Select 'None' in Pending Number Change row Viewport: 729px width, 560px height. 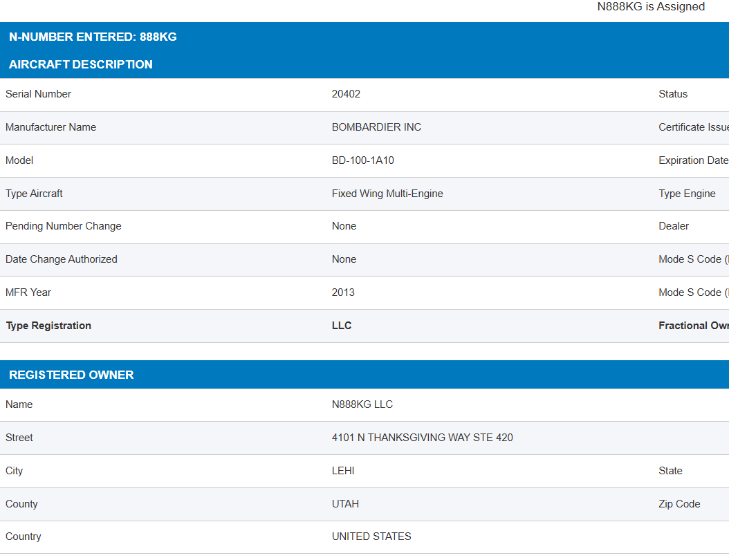pos(344,226)
